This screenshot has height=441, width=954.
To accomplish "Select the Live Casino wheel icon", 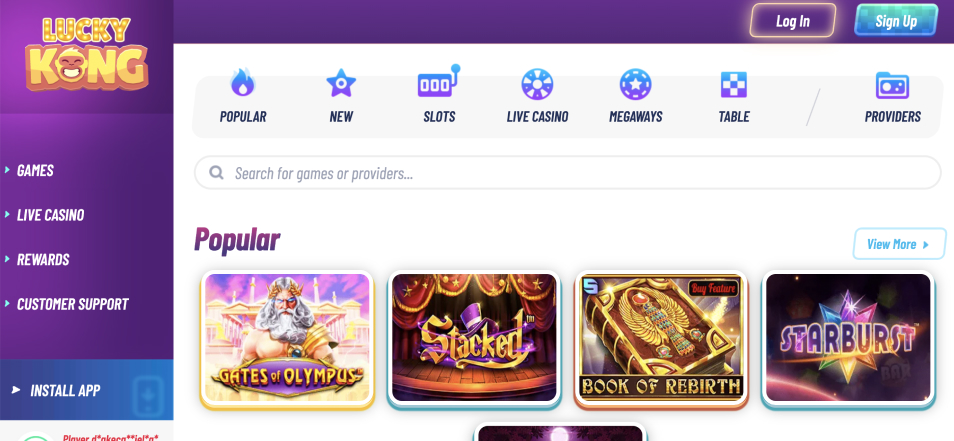I will click(537, 84).
